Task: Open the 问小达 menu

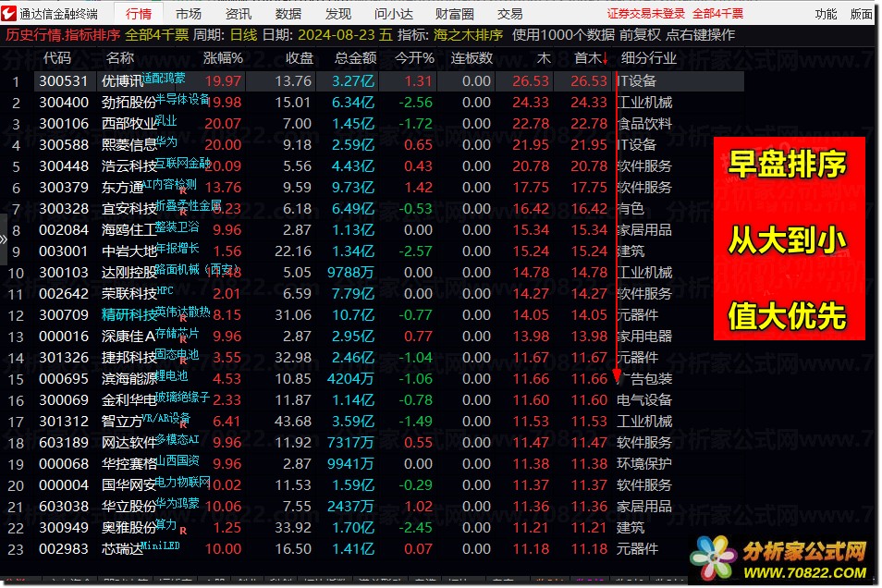Action: tap(394, 14)
